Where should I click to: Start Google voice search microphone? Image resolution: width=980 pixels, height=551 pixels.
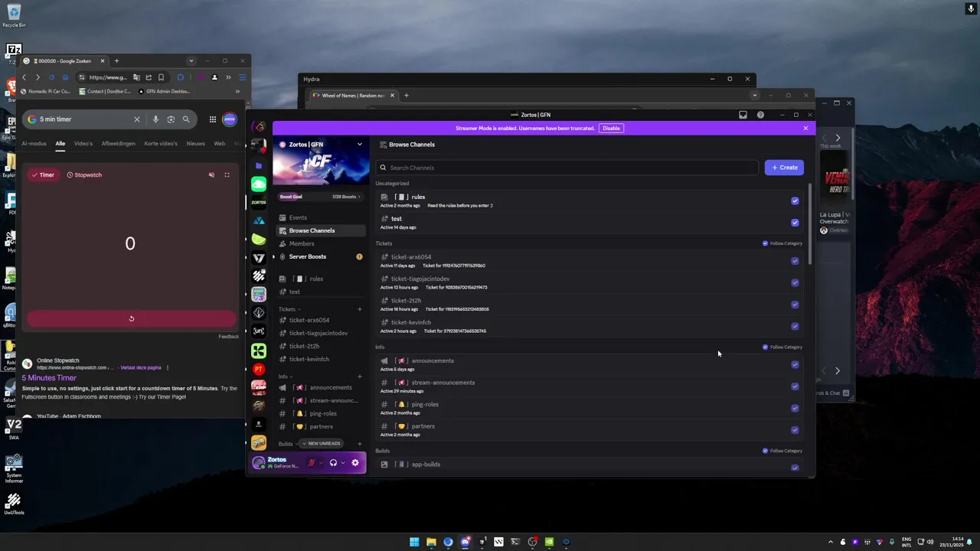pos(155,119)
